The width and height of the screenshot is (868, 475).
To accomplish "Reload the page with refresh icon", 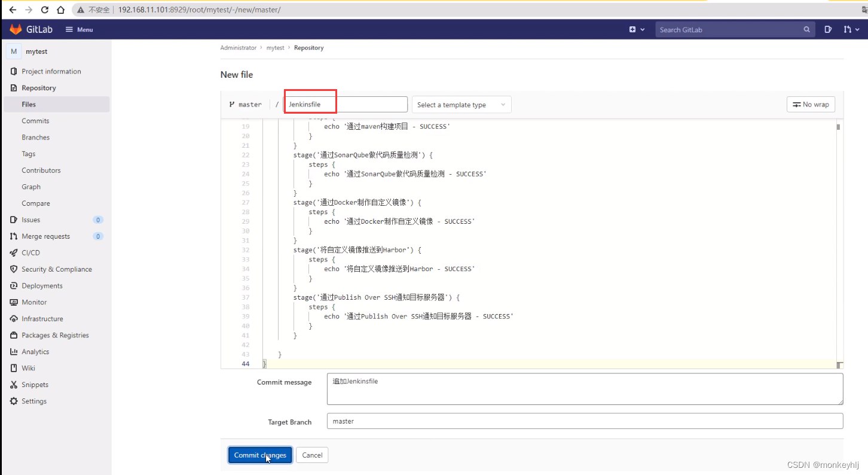I will [45, 10].
